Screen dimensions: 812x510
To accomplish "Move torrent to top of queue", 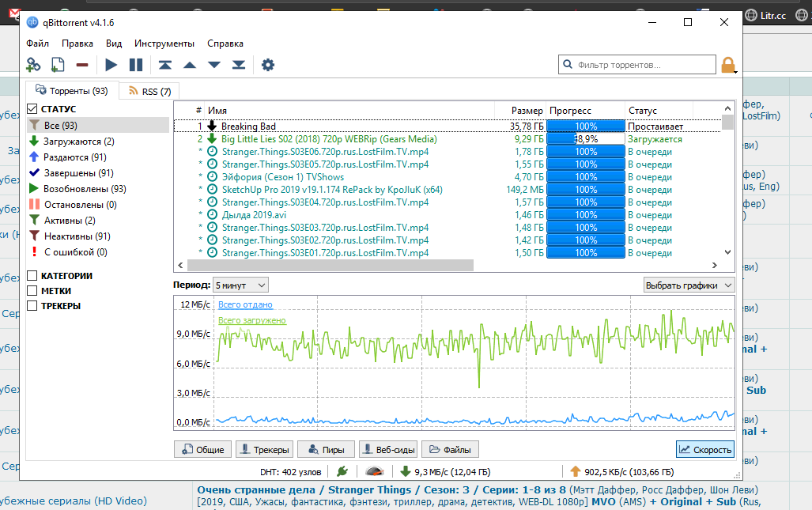I will pyautogui.click(x=164, y=65).
